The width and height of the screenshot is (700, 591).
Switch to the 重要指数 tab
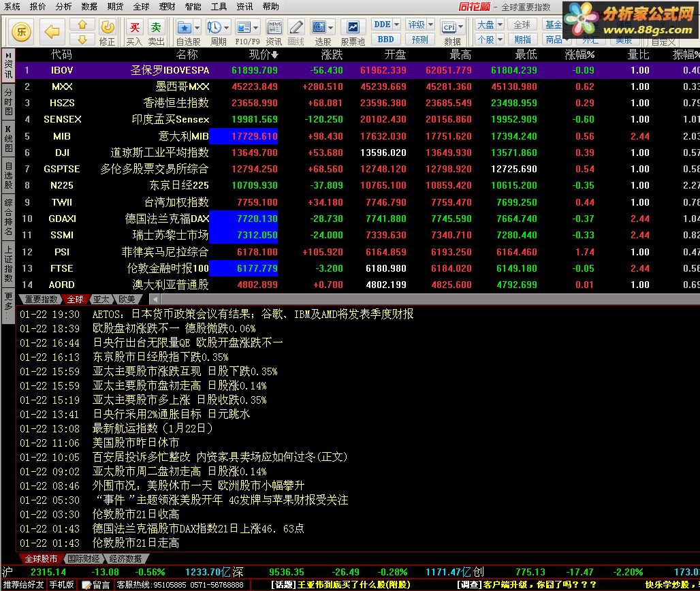[41, 300]
